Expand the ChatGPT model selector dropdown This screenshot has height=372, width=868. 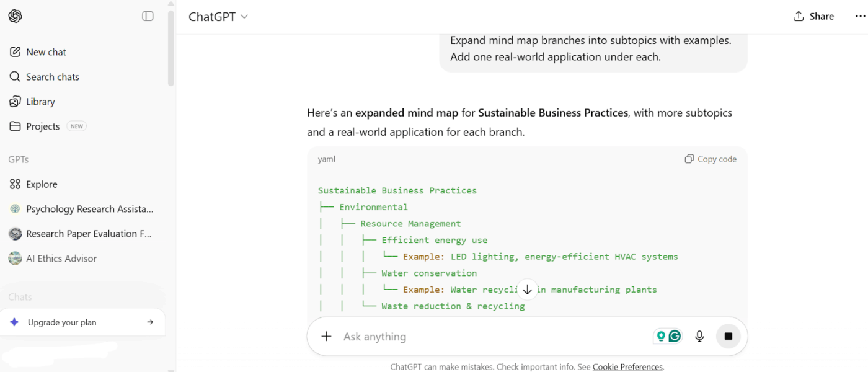[x=218, y=17]
